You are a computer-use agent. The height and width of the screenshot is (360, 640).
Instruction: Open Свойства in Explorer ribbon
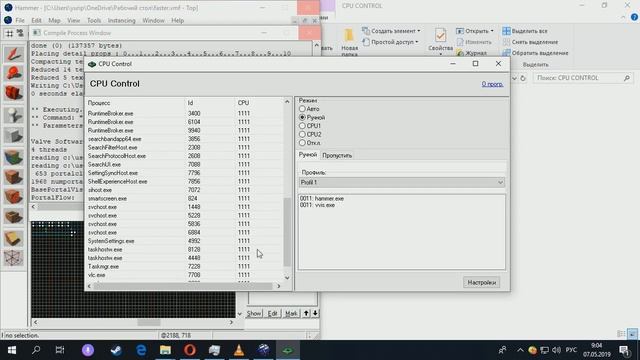click(440, 41)
